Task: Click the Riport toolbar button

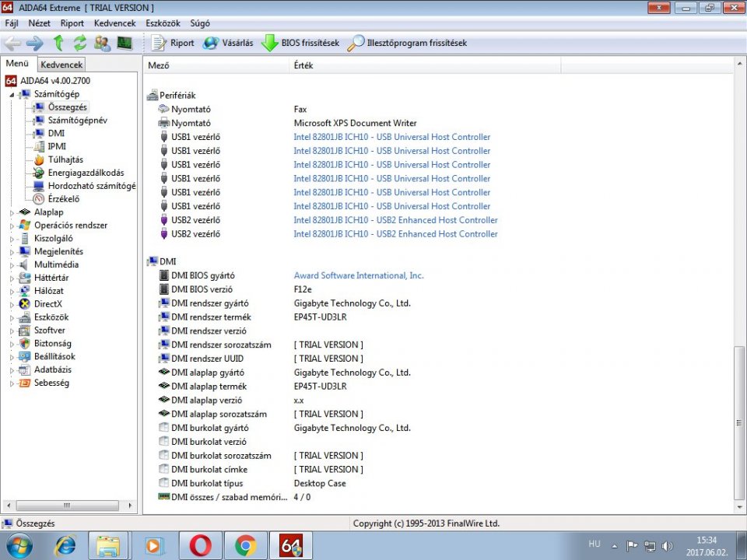Action: coord(173,44)
